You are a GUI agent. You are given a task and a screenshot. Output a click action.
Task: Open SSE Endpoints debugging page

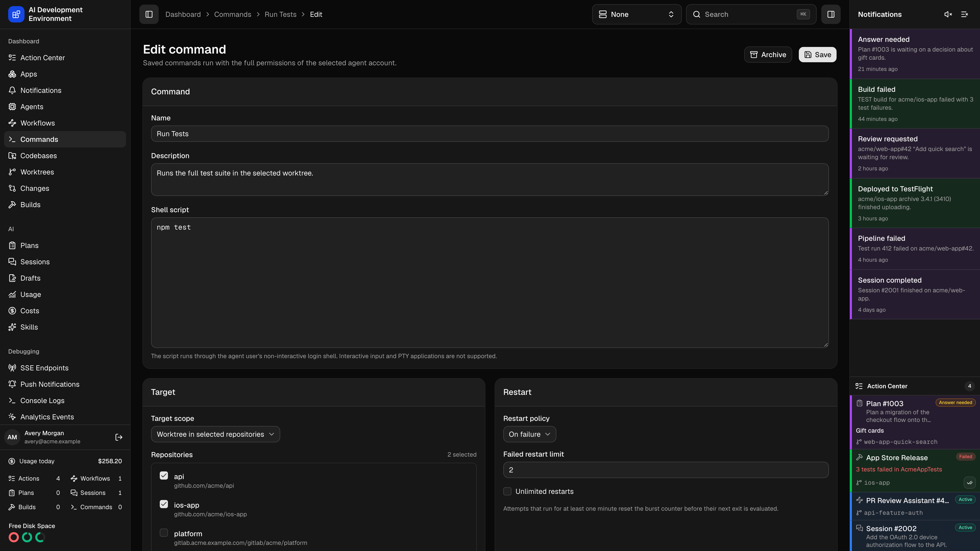pyautogui.click(x=65, y=368)
